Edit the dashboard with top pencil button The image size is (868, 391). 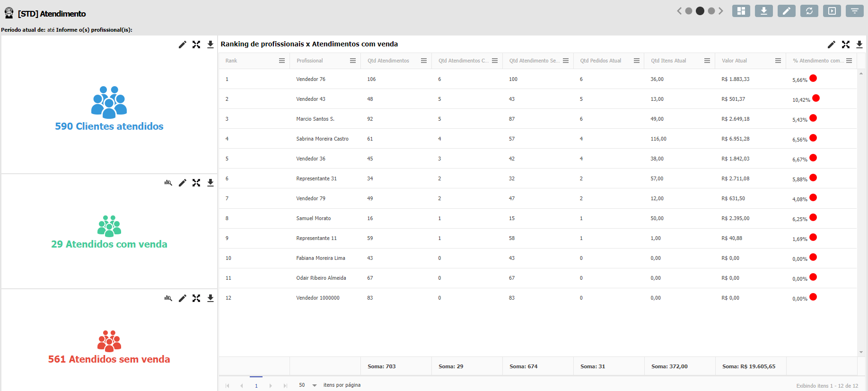(786, 11)
